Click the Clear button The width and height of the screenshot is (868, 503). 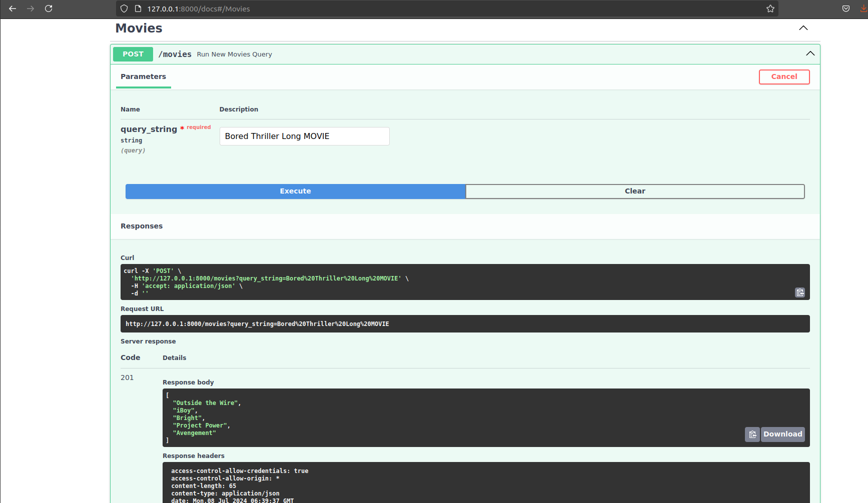point(635,191)
